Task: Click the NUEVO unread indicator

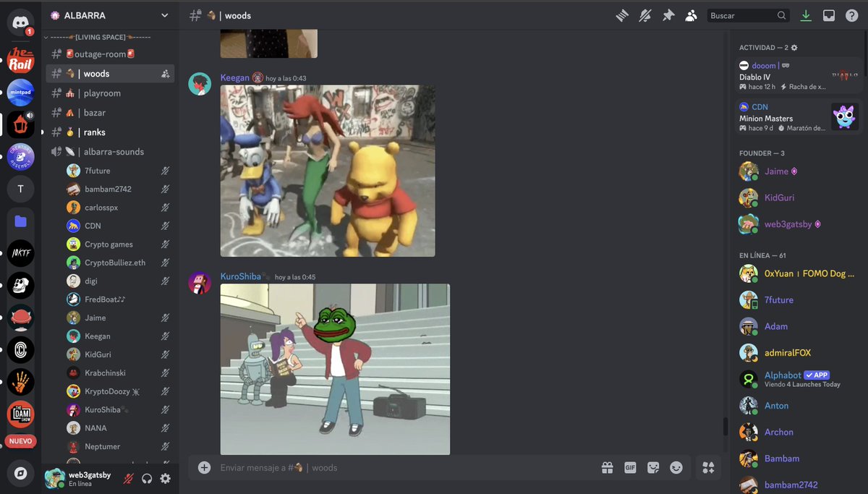Action: click(20, 441)
